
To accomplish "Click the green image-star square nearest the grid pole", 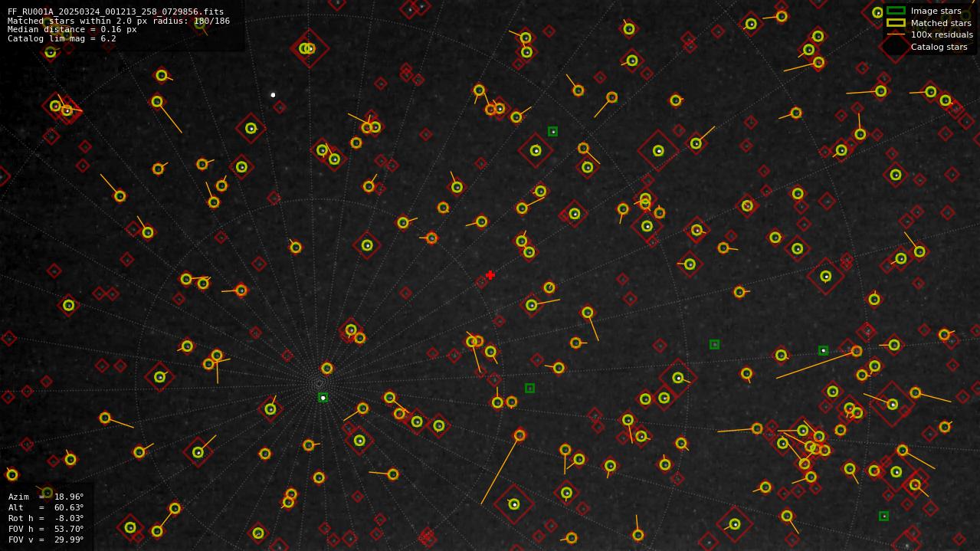I will (323, 398).
